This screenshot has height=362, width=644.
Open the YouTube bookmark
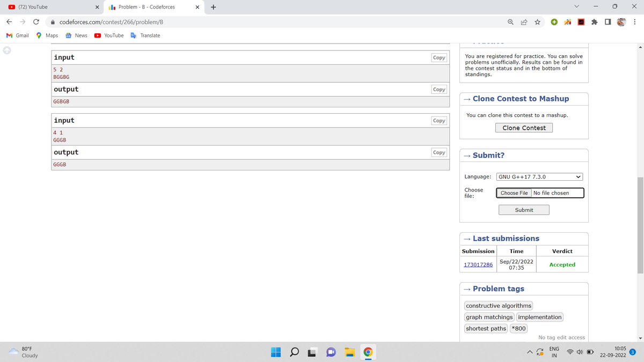[109, 35]
